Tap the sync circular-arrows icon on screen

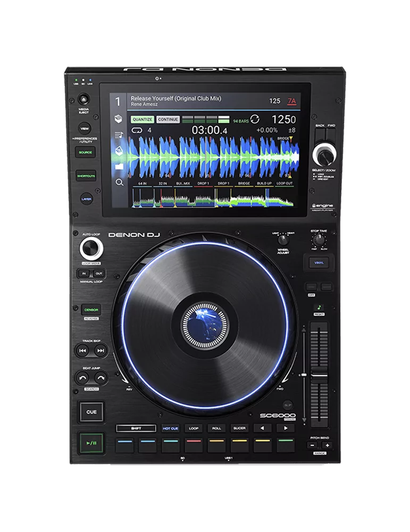(255, 119)
